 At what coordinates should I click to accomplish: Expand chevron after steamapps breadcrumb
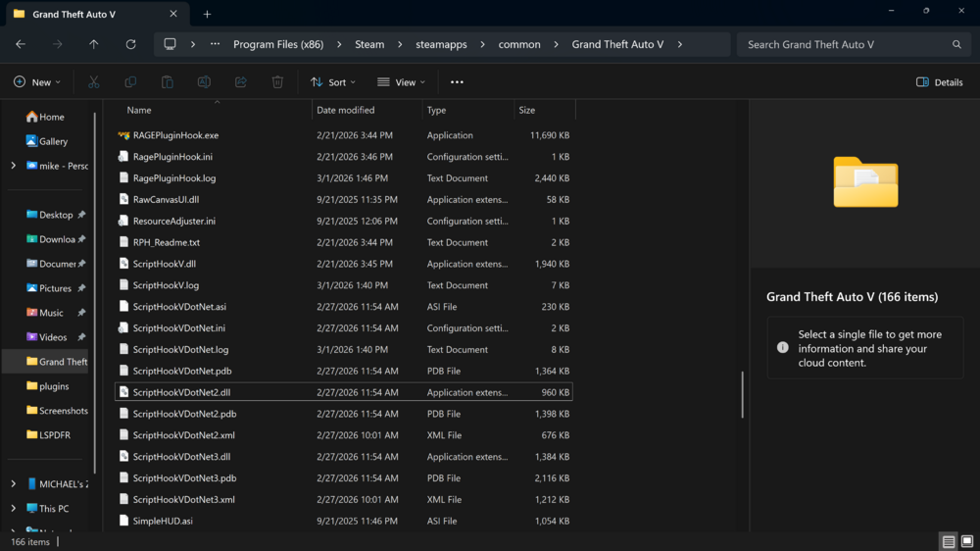pyautogui.click(x=482, y=44)
